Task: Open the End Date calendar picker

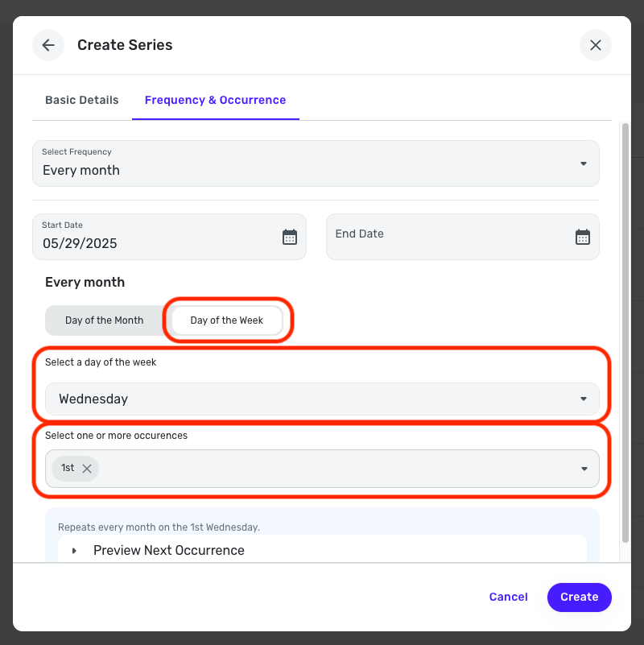Action: [582, 237]
